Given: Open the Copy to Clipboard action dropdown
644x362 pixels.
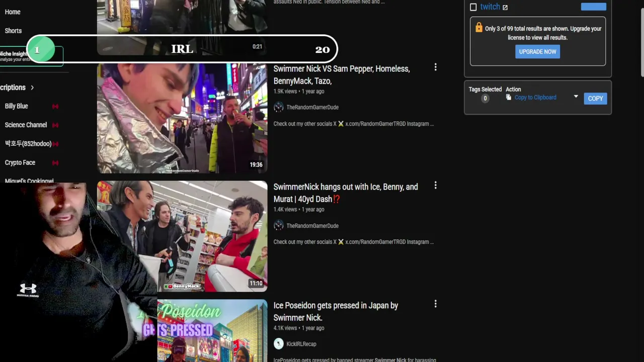Looking at the screenshot, I should pyautogui.click(x=576, y=97).
